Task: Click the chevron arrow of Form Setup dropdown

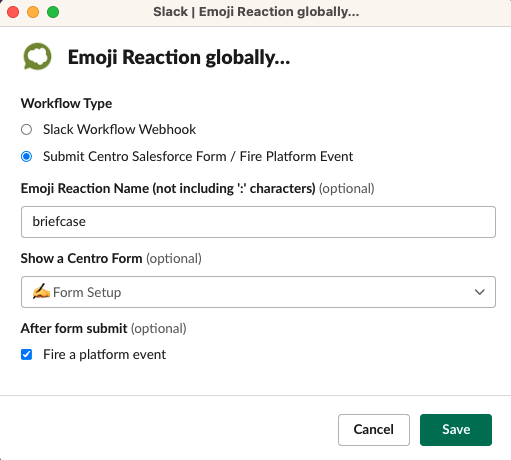Action: (479, 292)
